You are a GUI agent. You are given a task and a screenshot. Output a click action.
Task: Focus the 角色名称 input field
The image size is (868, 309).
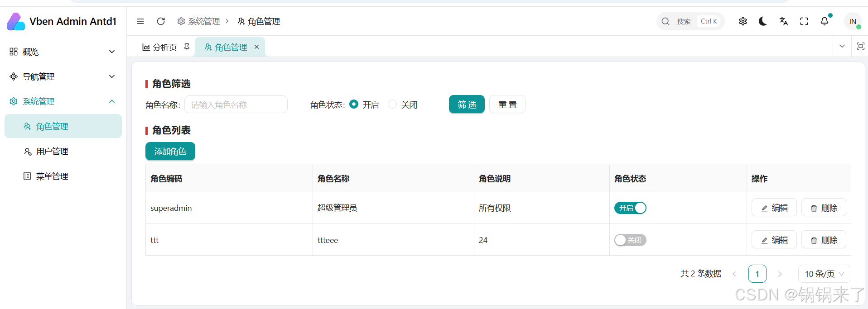coord(236,105)
